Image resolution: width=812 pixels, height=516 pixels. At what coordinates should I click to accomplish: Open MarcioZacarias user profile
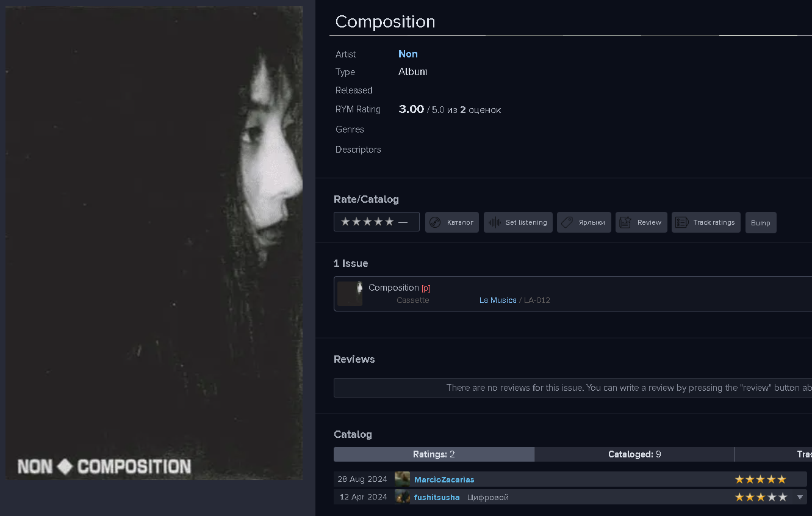[444, 479]
